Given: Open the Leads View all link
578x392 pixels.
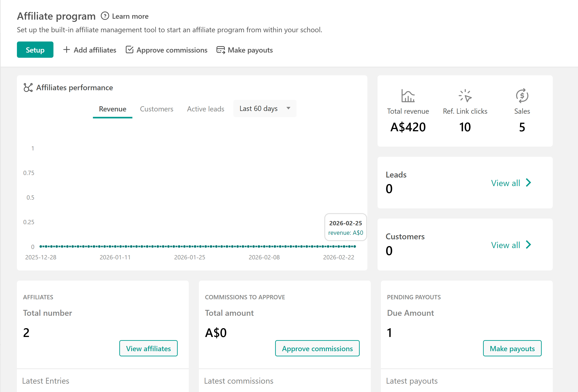Looking at the screenshot, I should 505,183.
